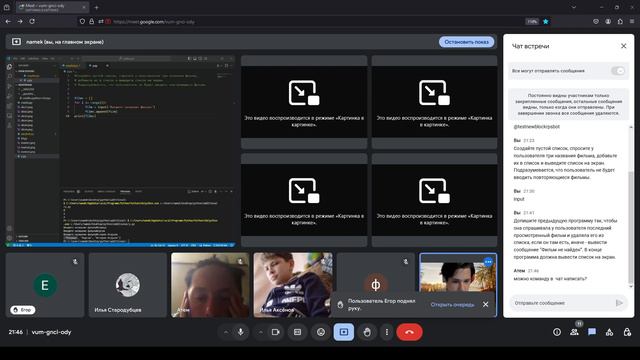The image size is (640, 360).
Task: Open the emoji reactions button
Action: pos(321,332)
